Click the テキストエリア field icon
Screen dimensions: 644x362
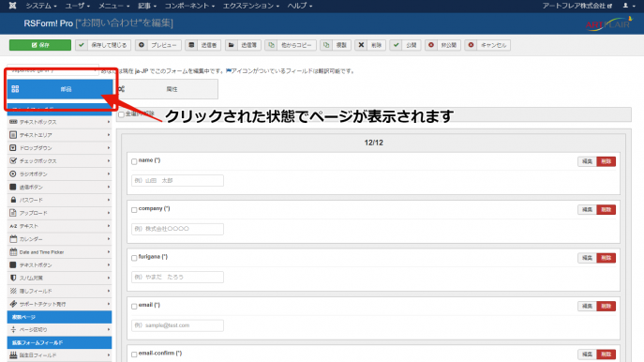coord(13,135)
